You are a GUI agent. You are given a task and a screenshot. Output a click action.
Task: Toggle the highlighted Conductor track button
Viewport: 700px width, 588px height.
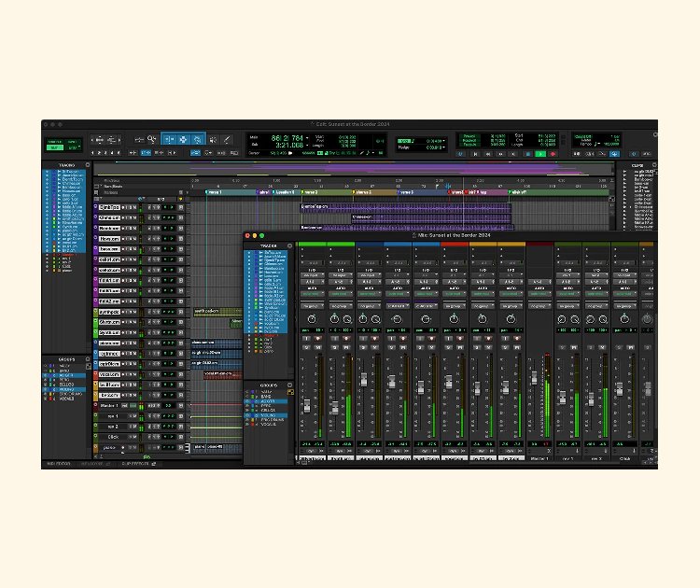click(x=615, y=154)
